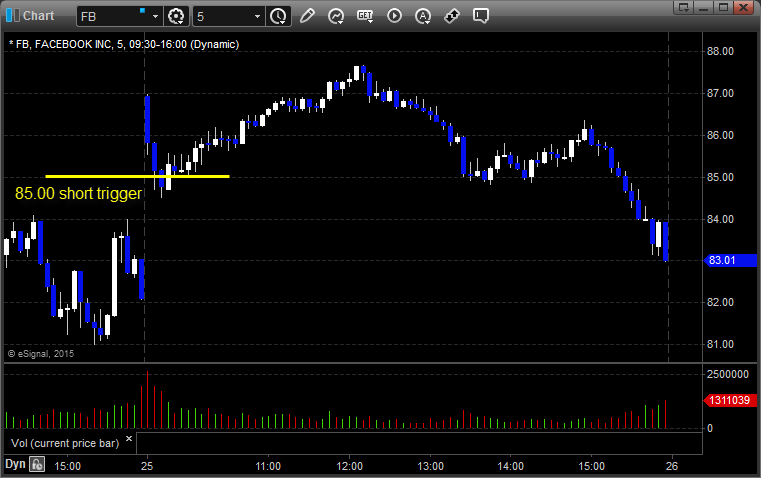Viewport: 761px width, 478px height.
Task: Select the pencil drawing tool
Action: (307, 16)
